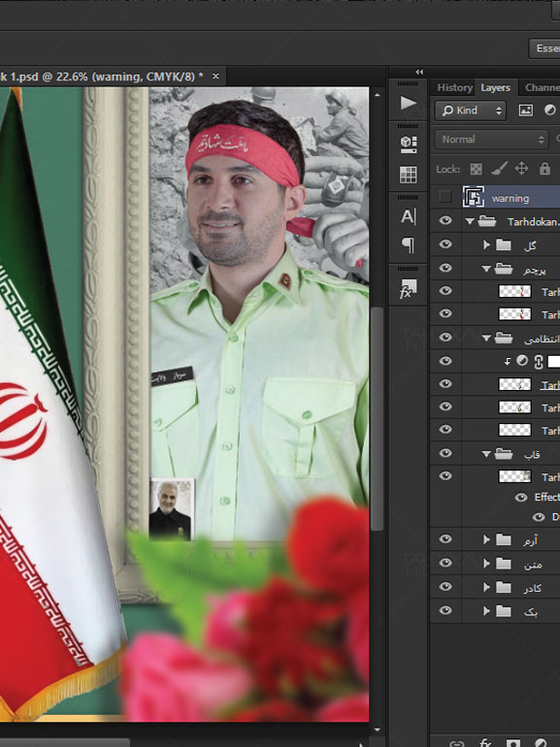Select the underlined Tarh layer name
Screen dimensions: 560x747
coord(549,385)
